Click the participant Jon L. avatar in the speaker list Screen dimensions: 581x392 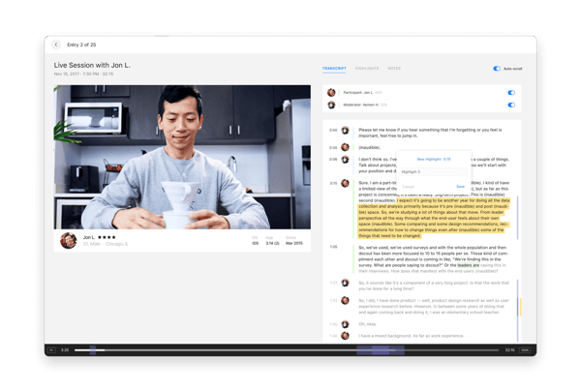(332, 93)
